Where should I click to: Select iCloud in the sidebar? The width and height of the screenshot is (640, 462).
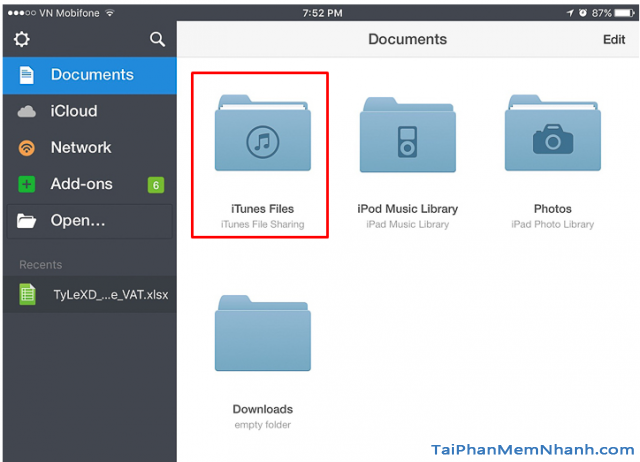click(x=90, y=112)
